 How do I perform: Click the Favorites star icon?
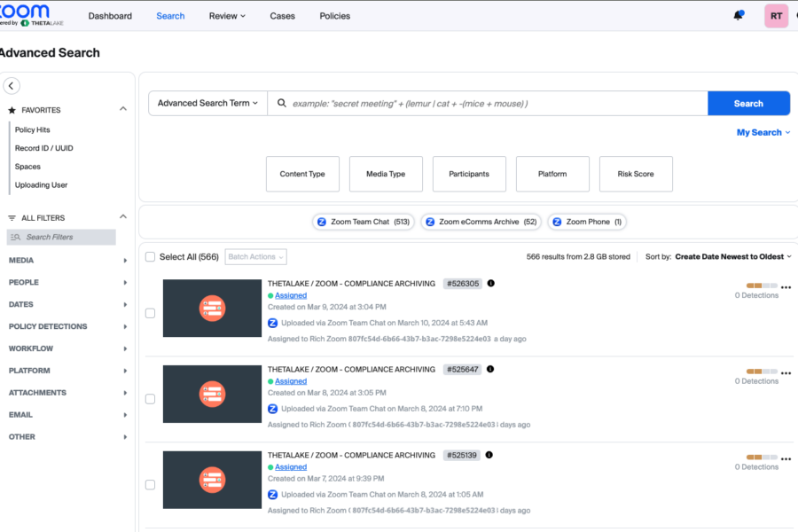click(12, 110)
